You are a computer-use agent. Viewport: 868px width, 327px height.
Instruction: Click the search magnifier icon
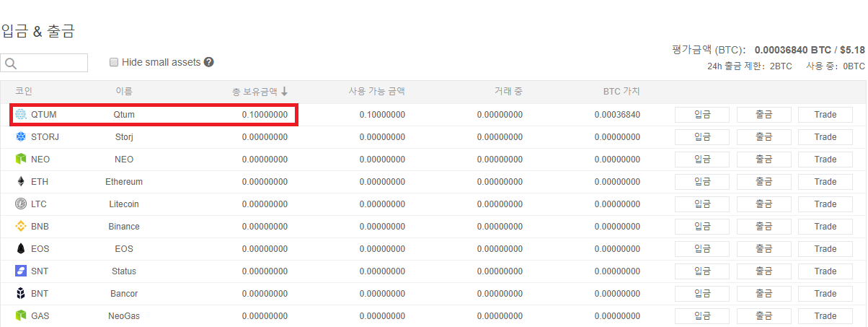coord(11,63)
